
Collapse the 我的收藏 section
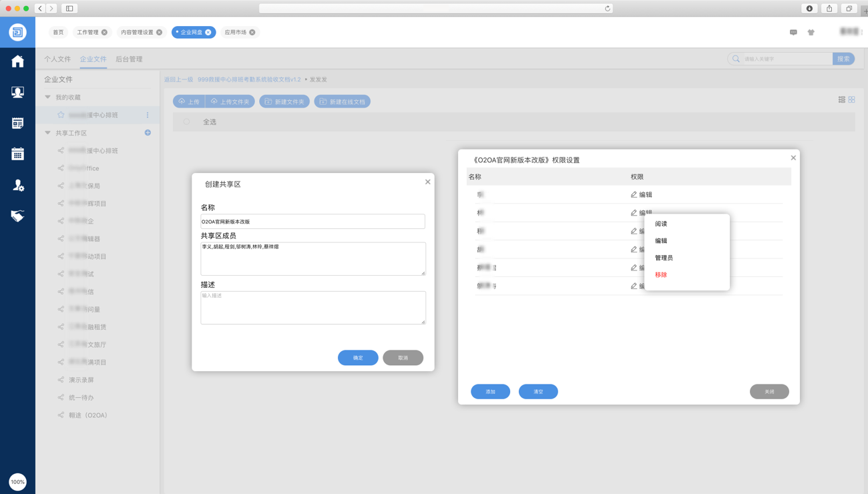(48, 97)
